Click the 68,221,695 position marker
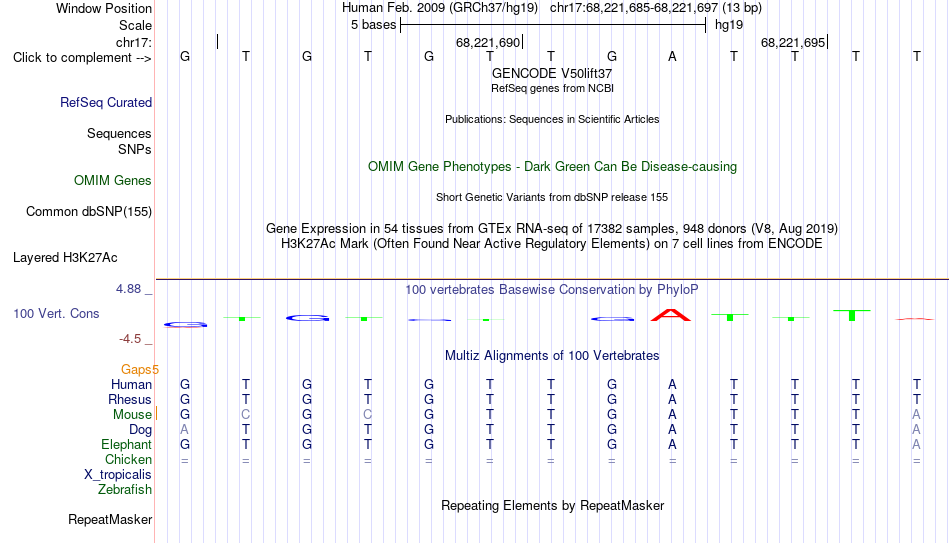950x543 pixels. tap(793, 43)
